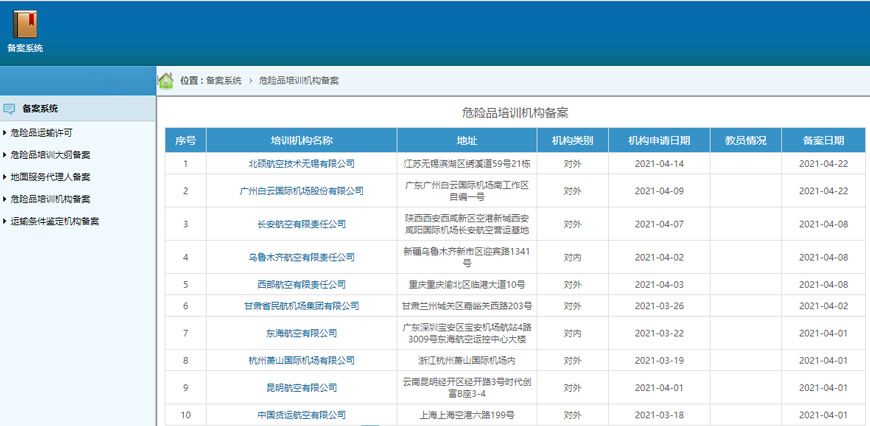This screenshot has width=870, height=426.
Task: Click the 备案系统 book icon in header
Action: (25, 24)
